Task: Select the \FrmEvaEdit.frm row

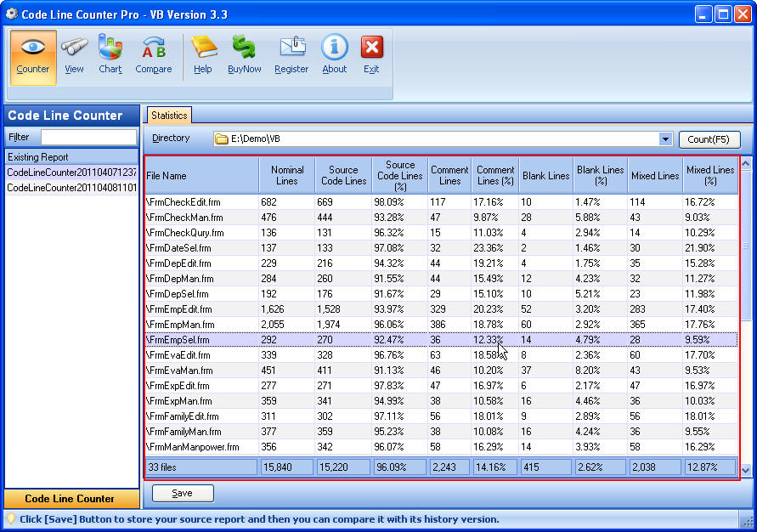Action: [x=441, y=355]
